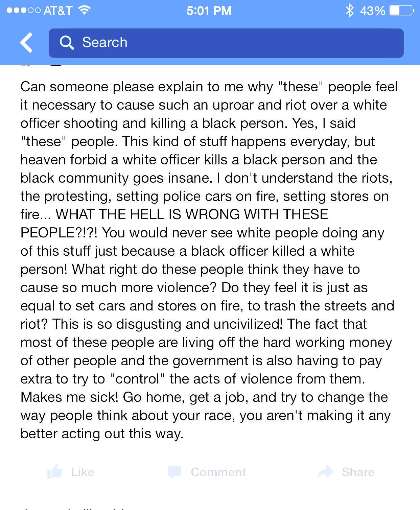Tap the Bluetooth icon in status bar
Viewport: 420px width, 510px height.
350,10
